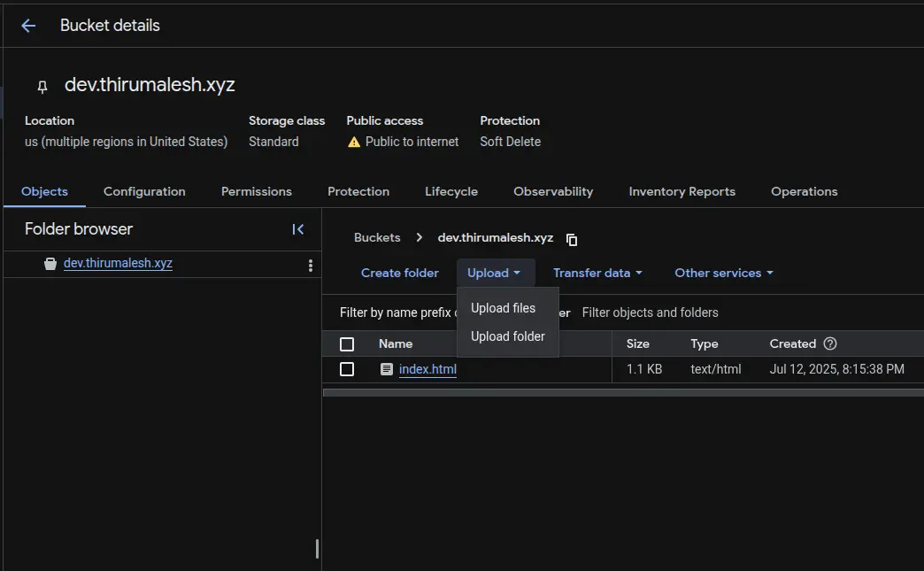The width and height of the screenshot is (924, 571).
Task: Open the Other services dropdown
Action: pyautogui.click(x=722, y=273)
